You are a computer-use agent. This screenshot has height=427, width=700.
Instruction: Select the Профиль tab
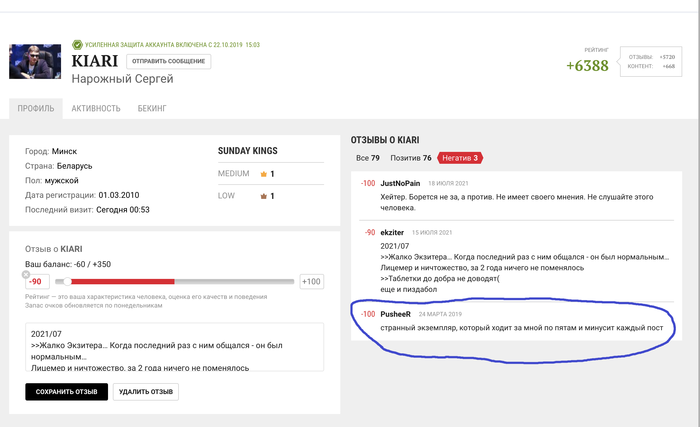[36, 109]
